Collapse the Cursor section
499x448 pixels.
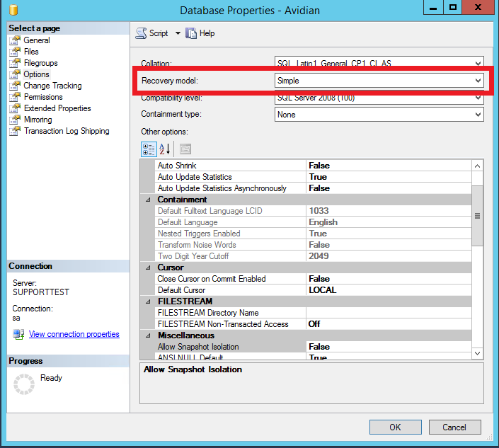[148, 268]
